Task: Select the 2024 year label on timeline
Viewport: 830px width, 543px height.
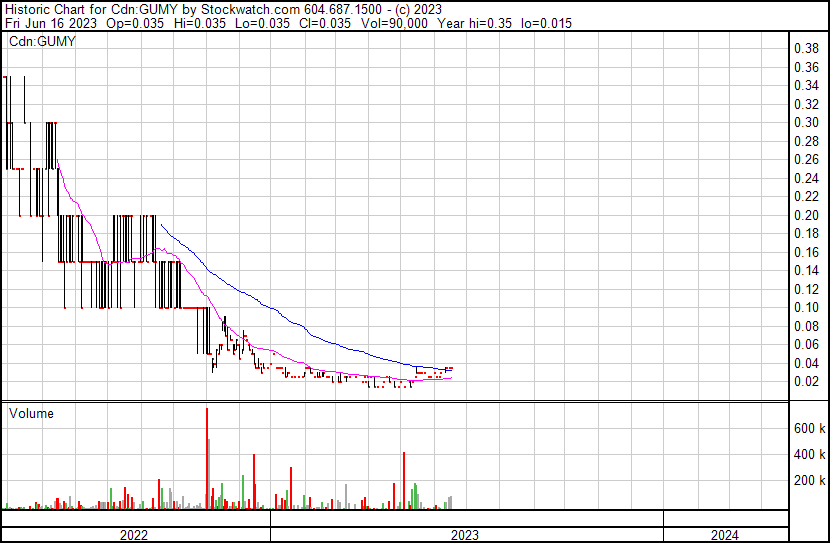Action: click(x=725, y=535)
